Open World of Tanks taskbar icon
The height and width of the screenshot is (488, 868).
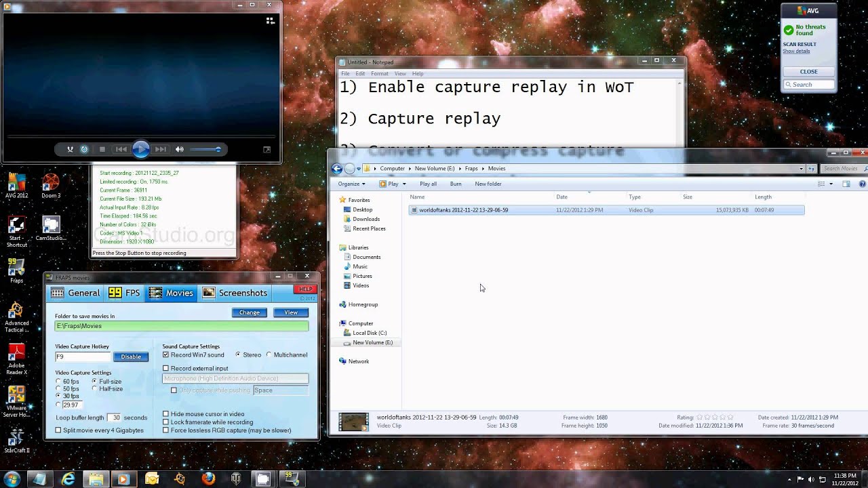pyautogui.click(x=236, y=479)
